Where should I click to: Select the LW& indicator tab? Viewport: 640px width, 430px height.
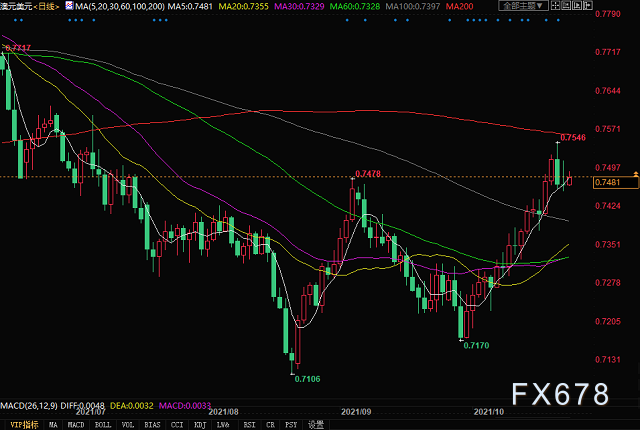tap(223, 425)
